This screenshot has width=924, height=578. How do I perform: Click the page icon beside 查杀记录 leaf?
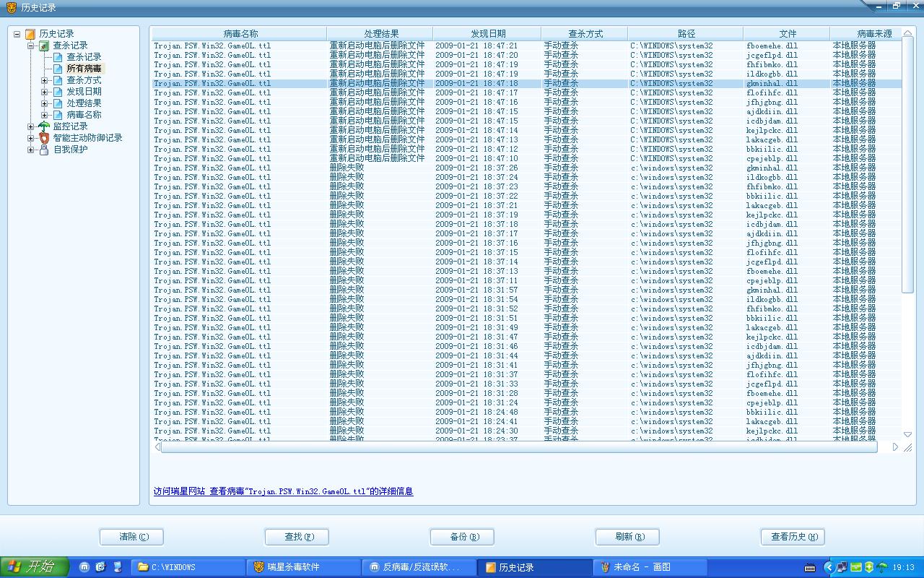point(58,57)
